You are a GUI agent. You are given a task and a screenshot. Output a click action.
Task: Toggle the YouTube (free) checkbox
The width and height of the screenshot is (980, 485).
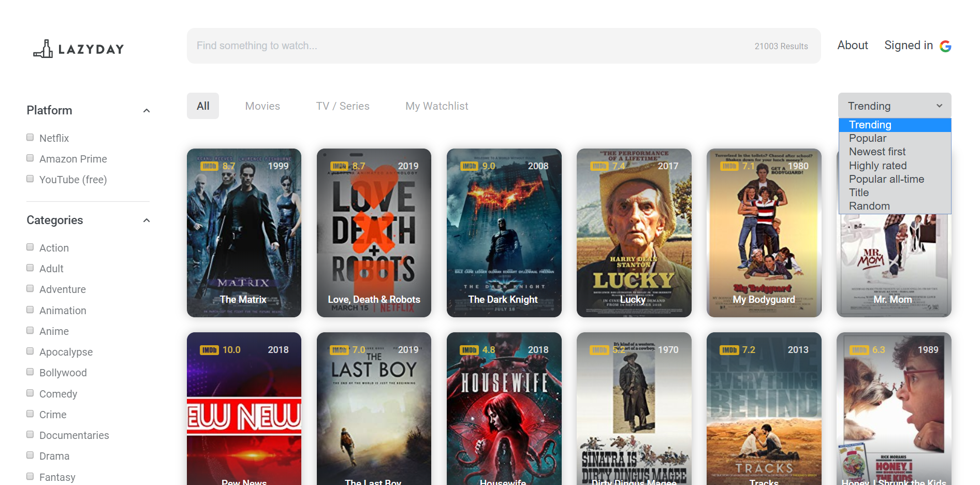coord(30,179)
